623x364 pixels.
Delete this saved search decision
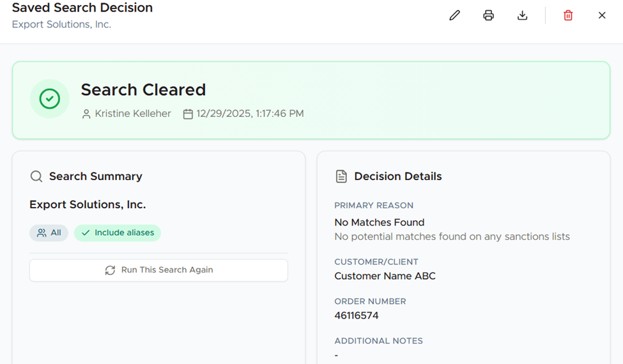pos(568,15)
